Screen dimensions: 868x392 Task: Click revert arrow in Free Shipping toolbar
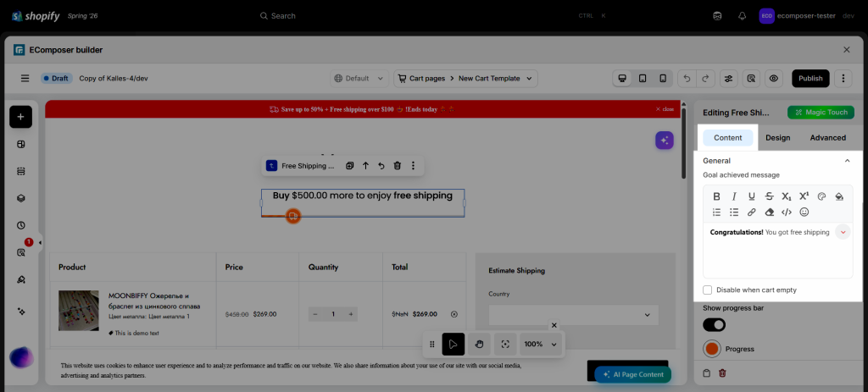click(x=381, y=166)
